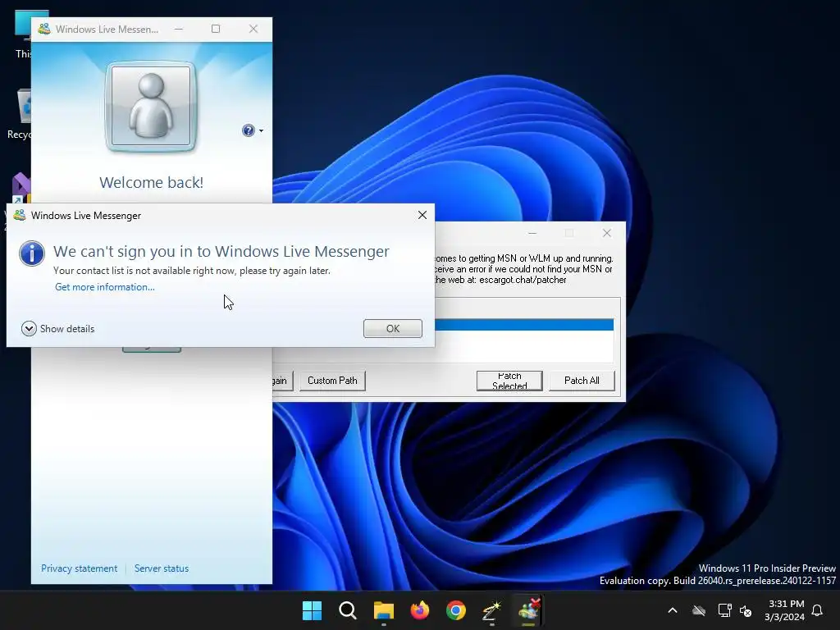Click the Welcome back! heading
The image size is (840, 630).
tap(151, 182)
